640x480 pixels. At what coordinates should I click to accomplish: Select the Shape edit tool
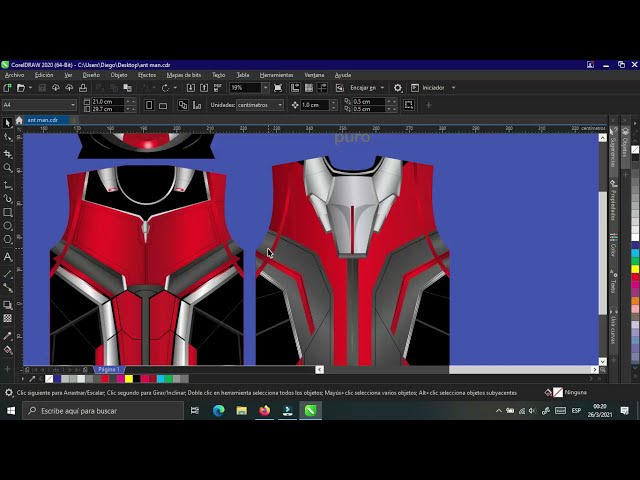[7, 138]
